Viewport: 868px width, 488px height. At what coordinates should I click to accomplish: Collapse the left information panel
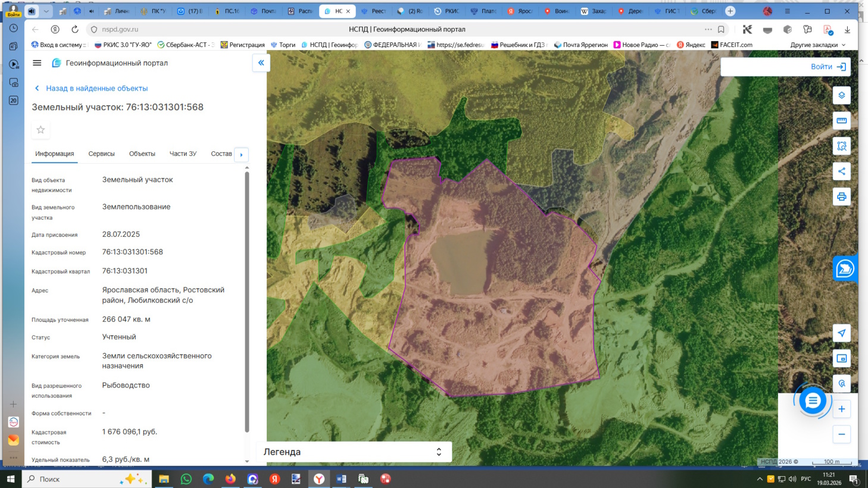coord(261,63)
